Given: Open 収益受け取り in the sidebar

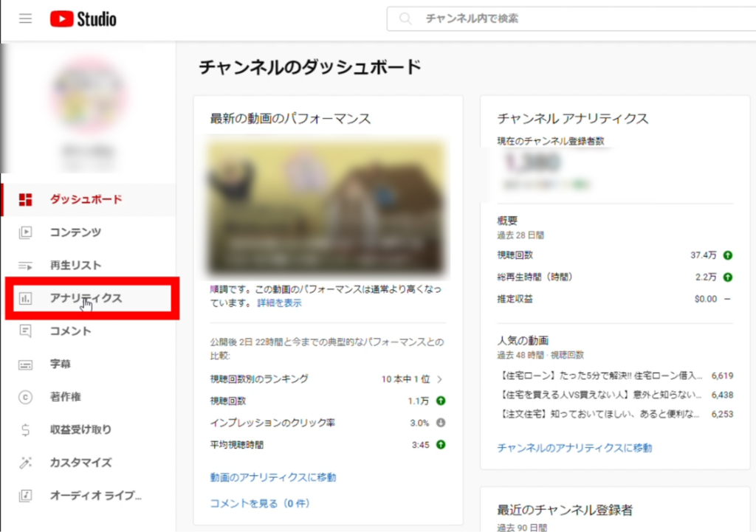Looking at the screenshot, I should click(89, 430).
